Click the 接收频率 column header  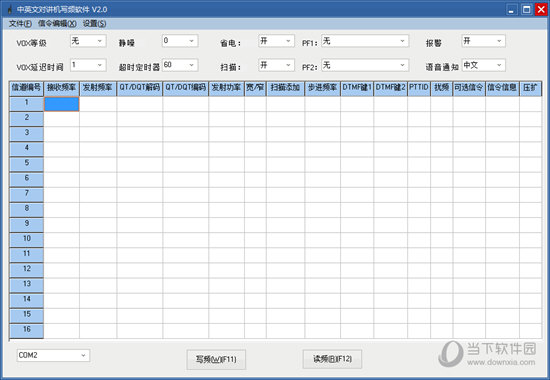pos(62,88)
